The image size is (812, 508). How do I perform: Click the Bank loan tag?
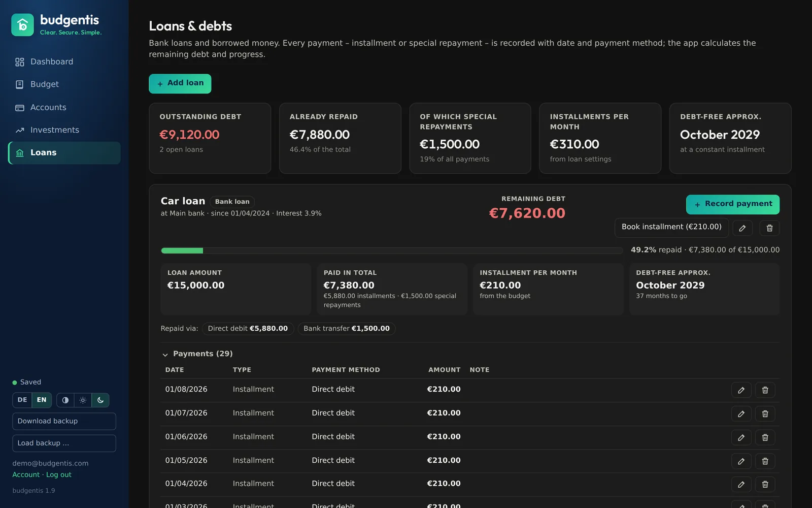[x=232, y=202]
